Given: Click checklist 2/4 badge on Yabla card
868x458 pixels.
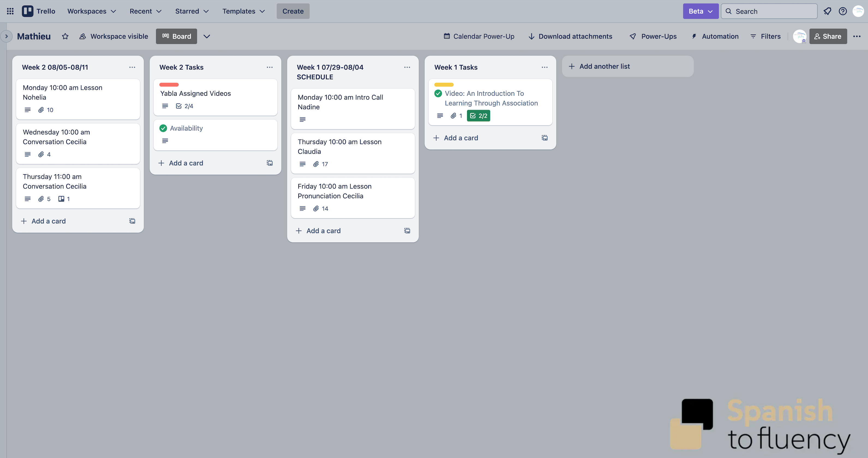Looking at the screenshot, I should tap(184, 106).
